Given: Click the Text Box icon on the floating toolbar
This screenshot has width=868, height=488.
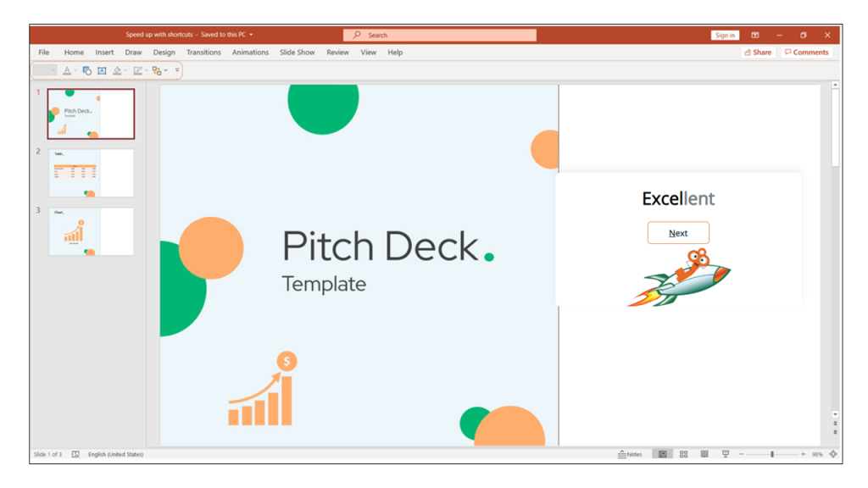Looking at the screenshot, I should click(x=103, y=70).
